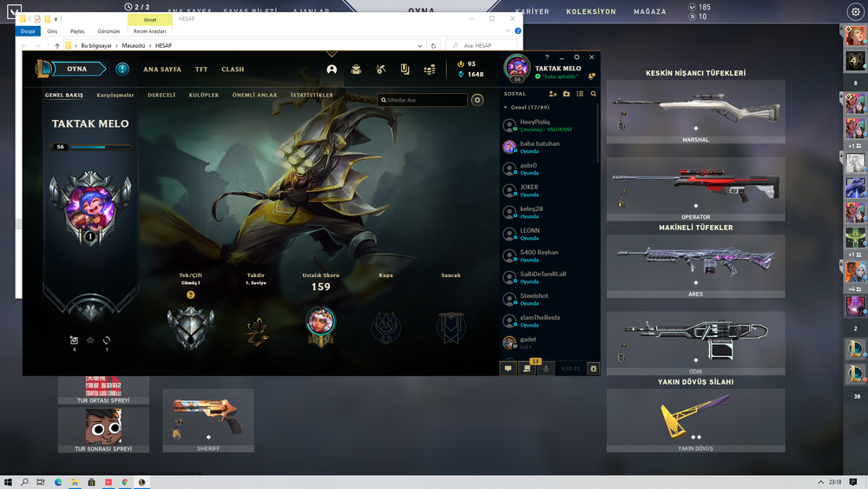
Task: Click the bug report icon
Action: (594, 368)
